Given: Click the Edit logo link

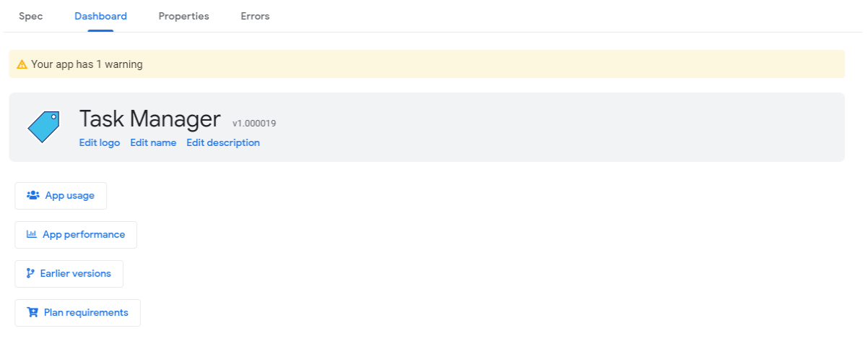Looking at the screenshot, I should pyautogui.click(x=100, y=142).
